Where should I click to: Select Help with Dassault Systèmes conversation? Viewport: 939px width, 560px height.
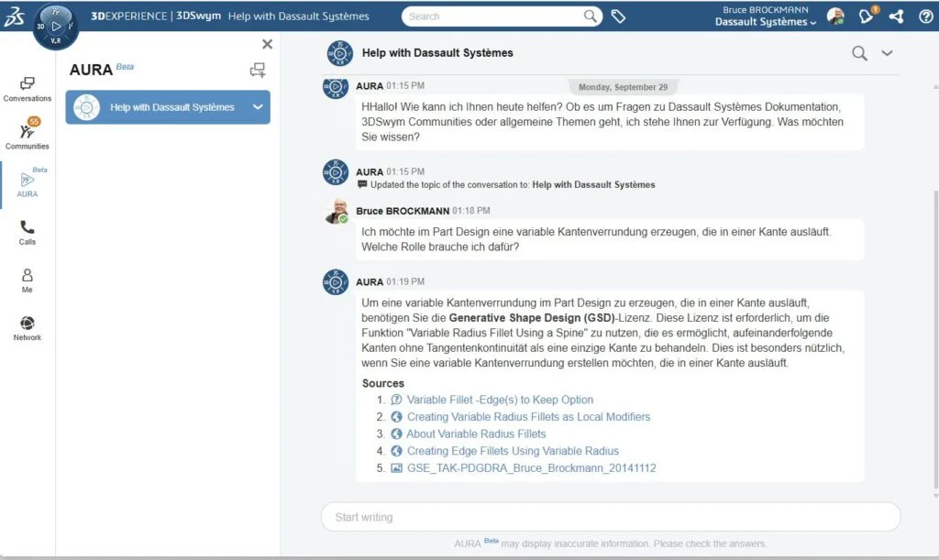point(168,107)
